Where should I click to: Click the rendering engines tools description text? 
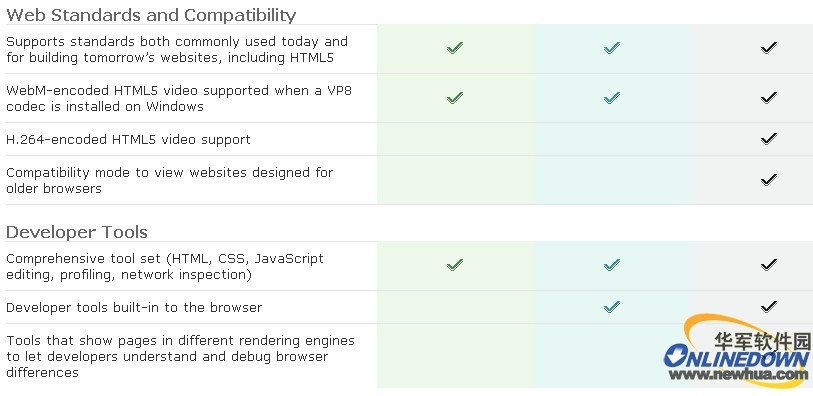[x=180, y=357]
